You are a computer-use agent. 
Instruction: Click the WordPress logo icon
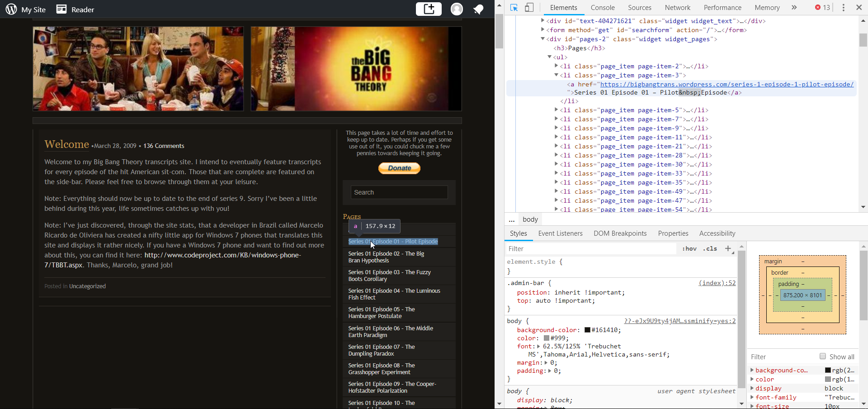click(11, 10)
